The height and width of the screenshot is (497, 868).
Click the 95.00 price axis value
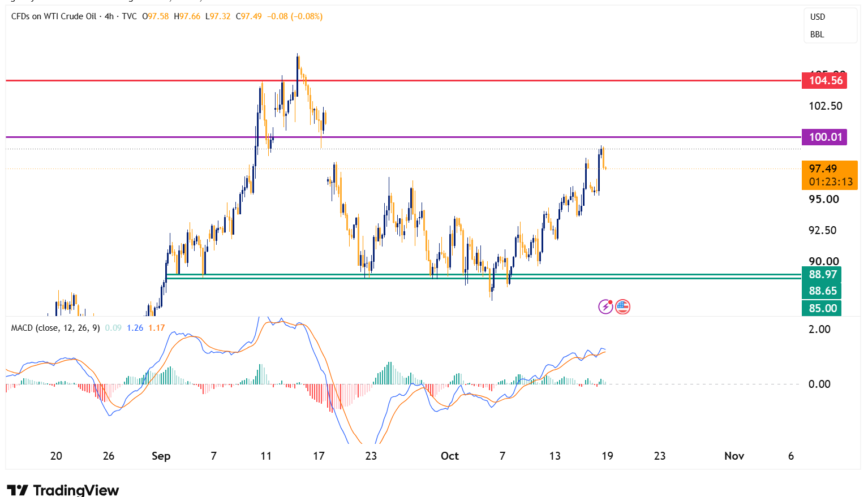pyautogui.click(x=824, y=199)
